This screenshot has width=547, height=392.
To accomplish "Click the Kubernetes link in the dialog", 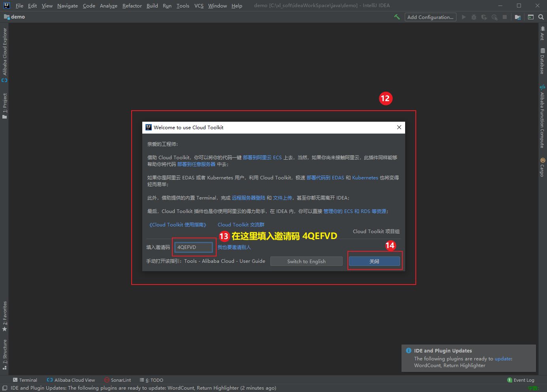I will pos(365,177).
